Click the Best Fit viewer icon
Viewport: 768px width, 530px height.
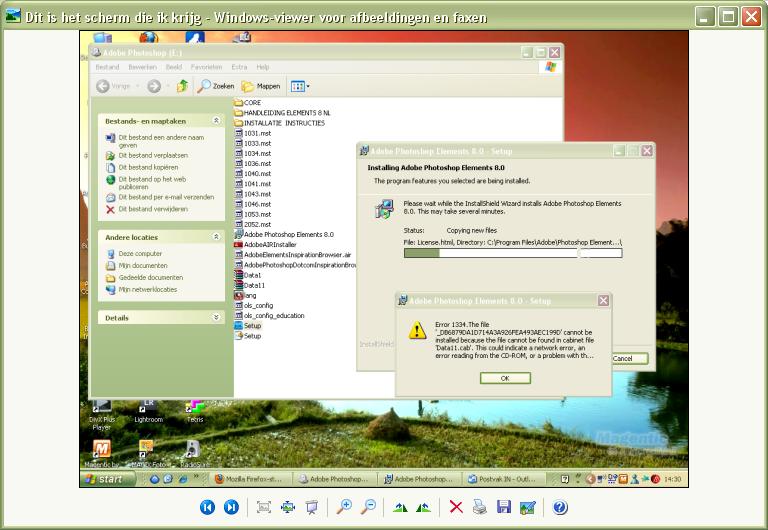[264, 507]
